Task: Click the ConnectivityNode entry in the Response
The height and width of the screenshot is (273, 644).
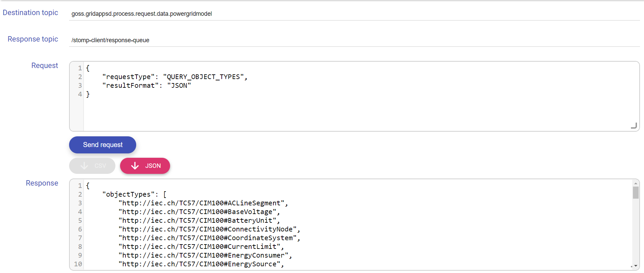Action: click(x=209, y=229)
